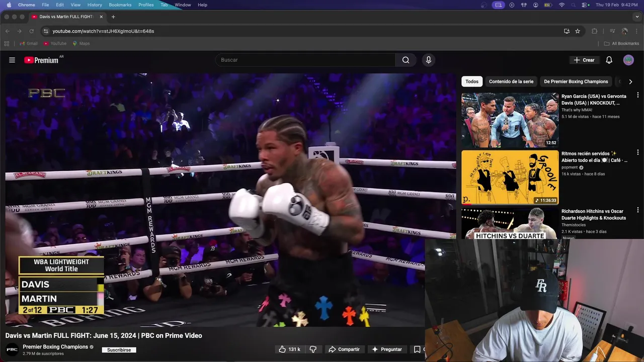Expand the Chrome tab search dropdown
Image resolution: width=644 pixels, height=362 pixels.
click(637, 17)
